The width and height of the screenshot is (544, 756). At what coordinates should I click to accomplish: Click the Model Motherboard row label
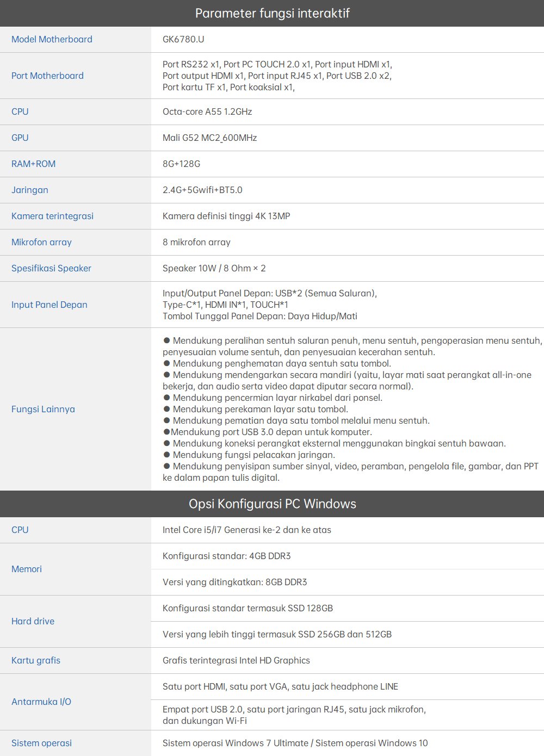coord(52,39)
